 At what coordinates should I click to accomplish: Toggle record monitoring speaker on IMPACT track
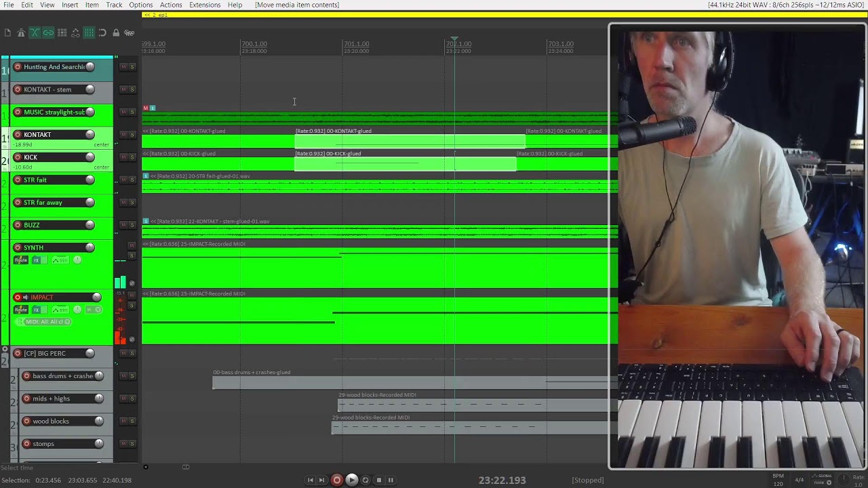tap(26, 297)
